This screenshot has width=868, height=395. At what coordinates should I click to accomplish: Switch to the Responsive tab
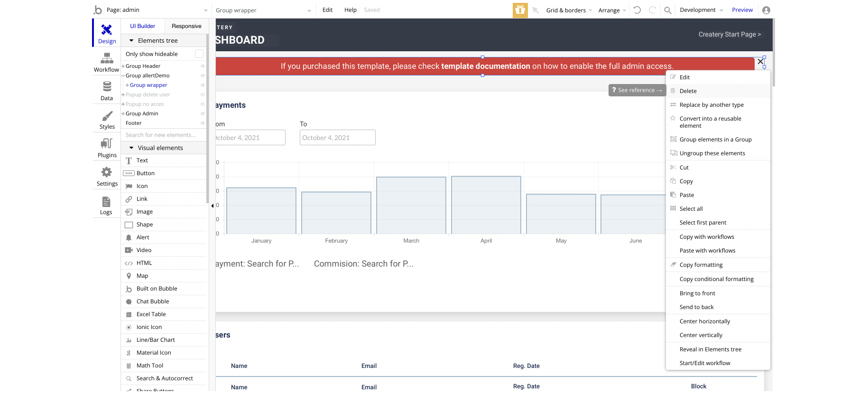186,26
